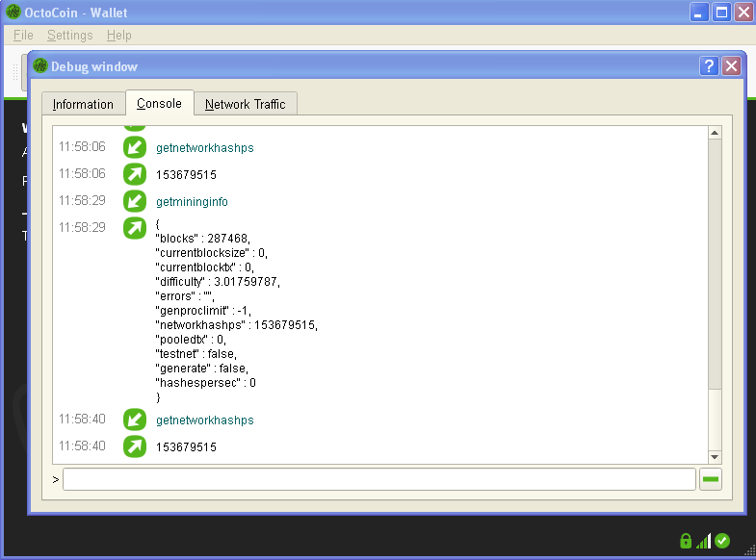Open the File menu
Viewport: 756px width, 560px height.
click(x=23, y=36)
